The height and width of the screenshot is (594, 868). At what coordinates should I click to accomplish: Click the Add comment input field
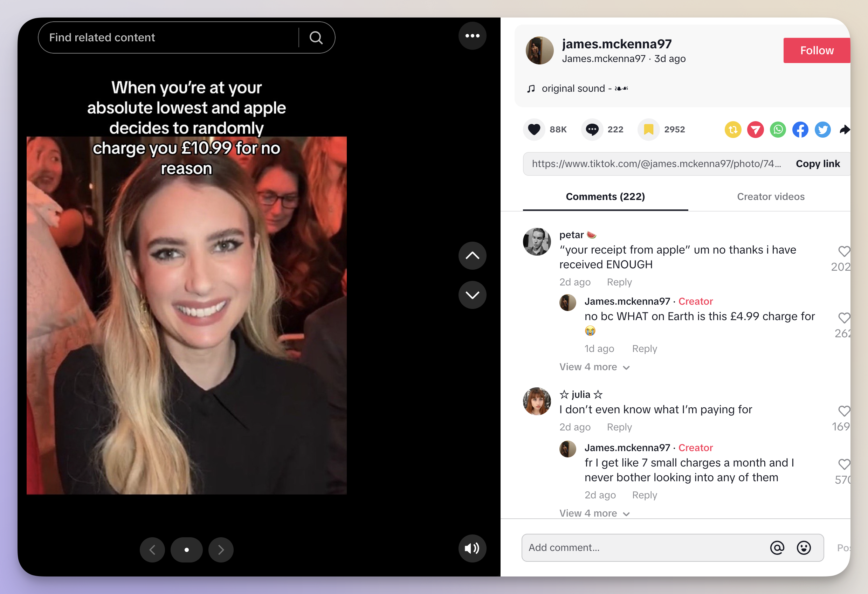645,548
